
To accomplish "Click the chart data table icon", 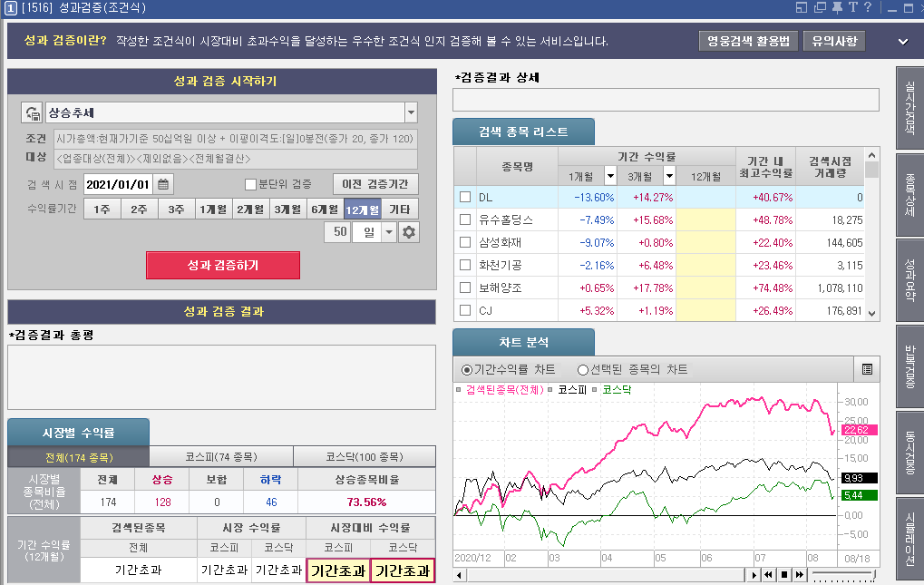I will point(867,369).
